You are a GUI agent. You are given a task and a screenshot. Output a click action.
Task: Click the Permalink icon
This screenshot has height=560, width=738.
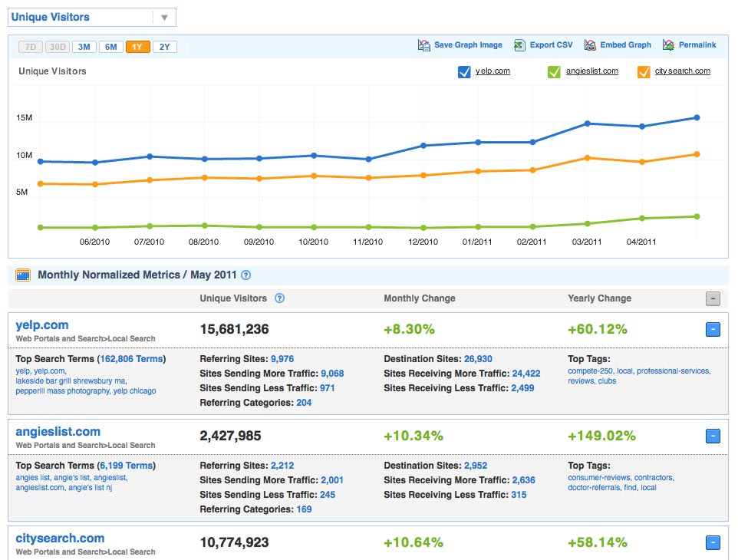pyautogui.click(x=668, y=45)
